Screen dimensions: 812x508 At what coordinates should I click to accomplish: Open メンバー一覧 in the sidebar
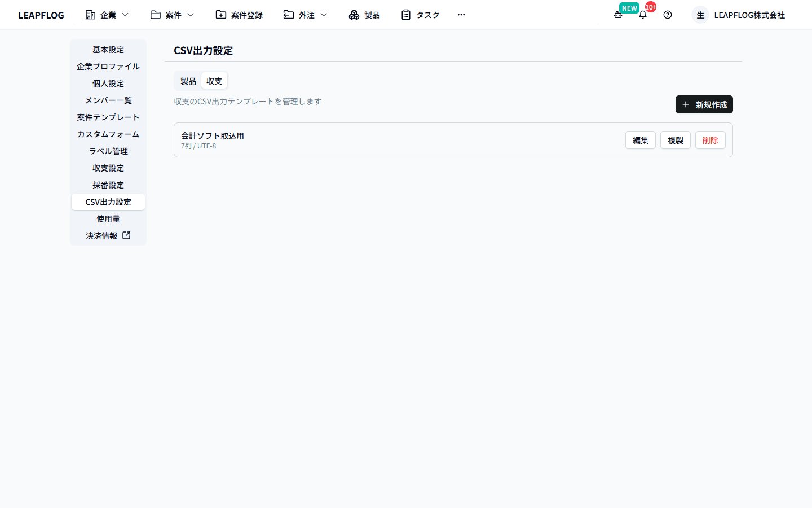(108, 100)
